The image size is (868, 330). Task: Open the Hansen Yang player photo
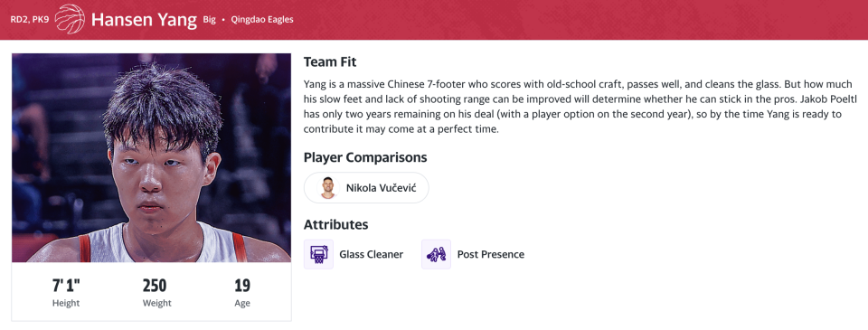tap(151, 157)
